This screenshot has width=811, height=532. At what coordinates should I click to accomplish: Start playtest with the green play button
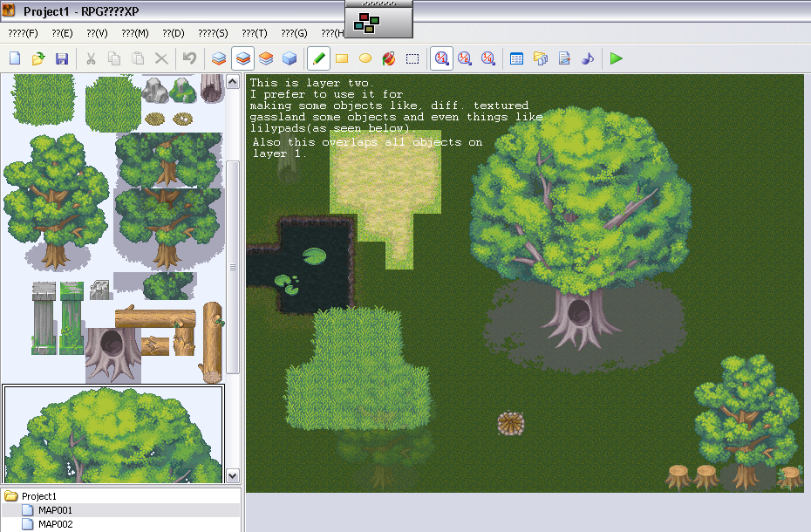coord(617,58)
